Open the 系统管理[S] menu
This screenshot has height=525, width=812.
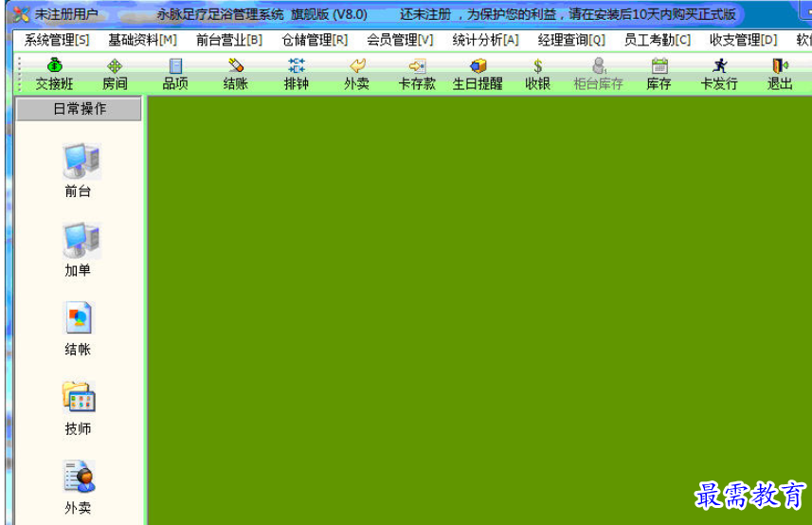click(57, 40)
